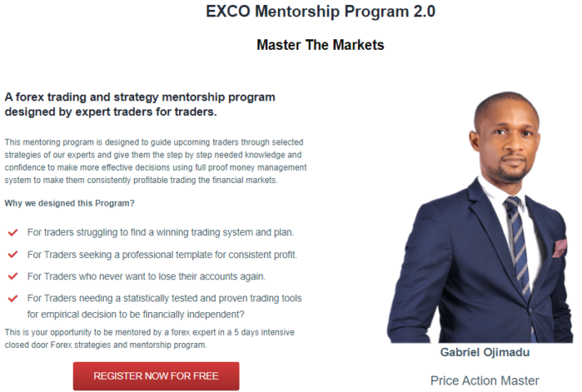
Task: Click the REGISTER NOW FOR FREE button
Action: tap(156, 376)
